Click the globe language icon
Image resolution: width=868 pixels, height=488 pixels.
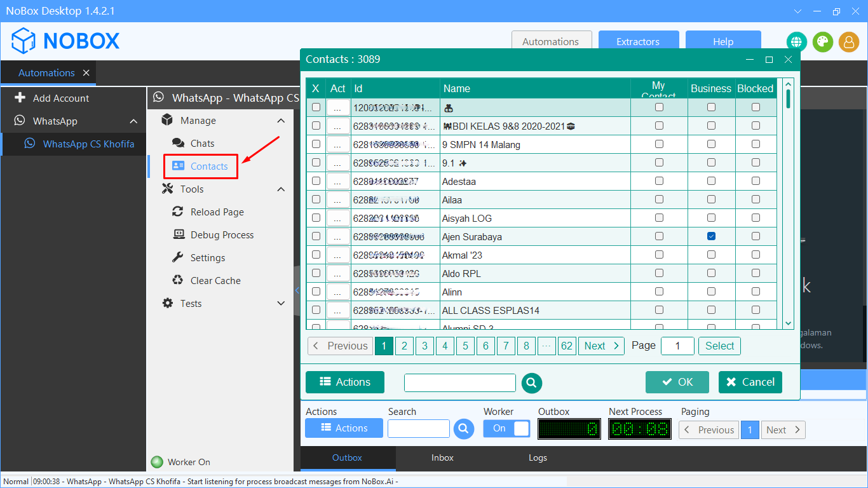[x=796, y=42]
